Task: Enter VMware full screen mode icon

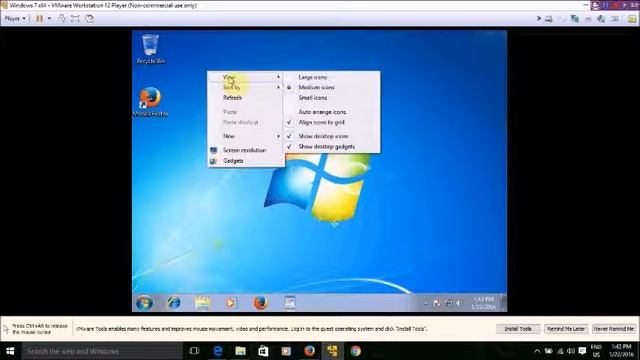Action: coord(75,18)
